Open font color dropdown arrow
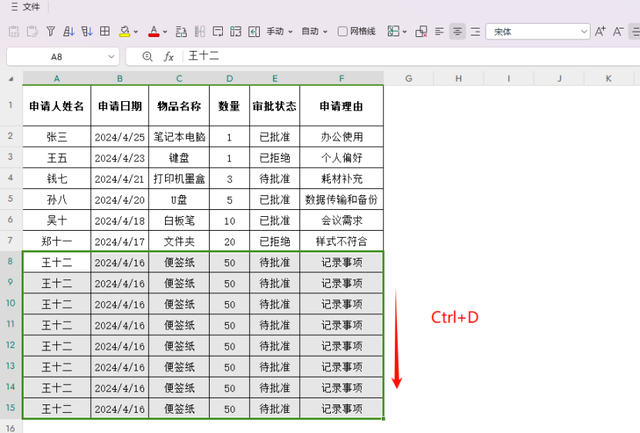 165,31
